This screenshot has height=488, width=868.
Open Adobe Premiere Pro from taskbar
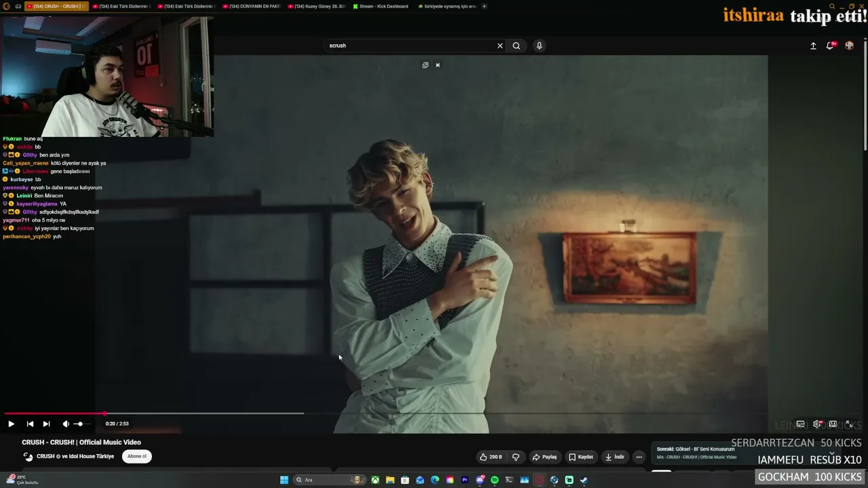point(465,480)
